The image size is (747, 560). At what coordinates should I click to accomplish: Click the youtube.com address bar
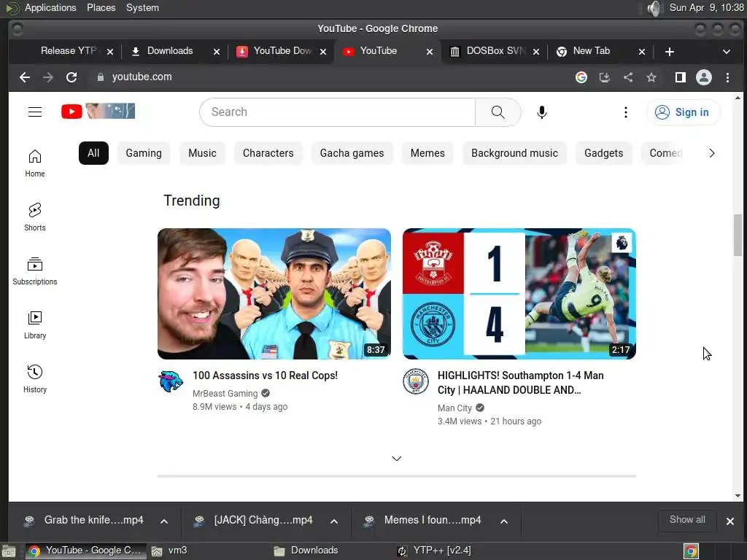coord(329,77)
